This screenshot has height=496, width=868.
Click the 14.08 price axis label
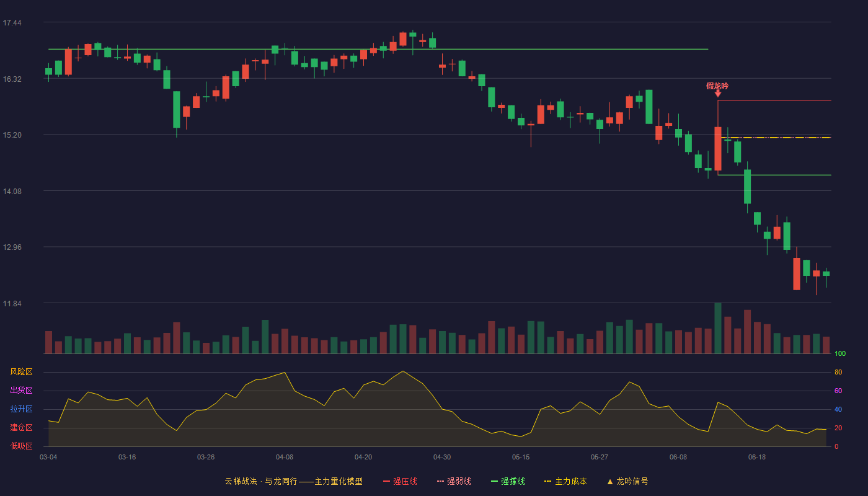[12, 192]
